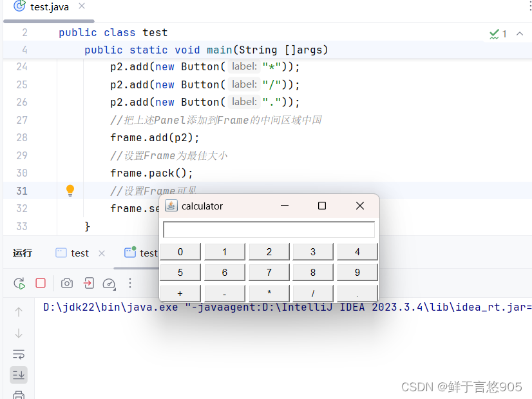Click calculator button 5
Screen dimensions: 532x399
pos(180,273)
